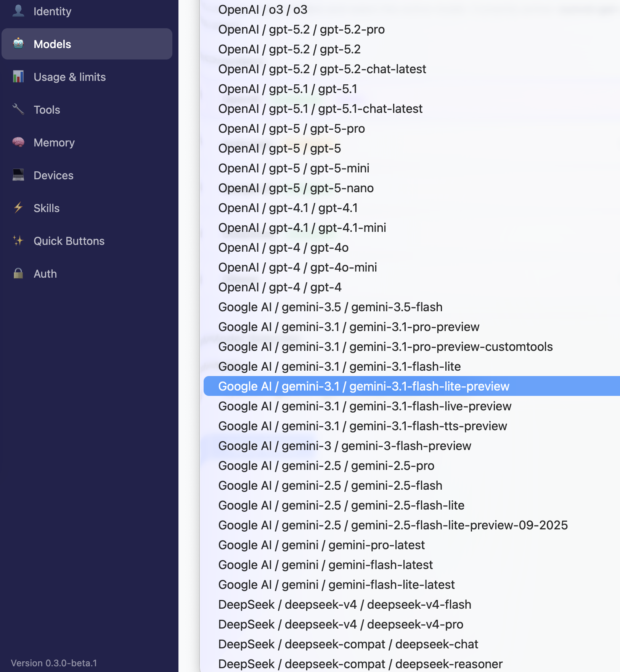Choose the gpt-5-mini model

(412, 168)
